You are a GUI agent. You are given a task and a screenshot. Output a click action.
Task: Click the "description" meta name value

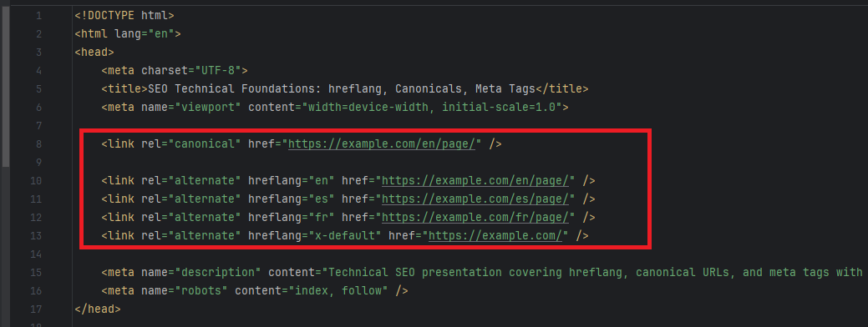(x=218, y=272)
